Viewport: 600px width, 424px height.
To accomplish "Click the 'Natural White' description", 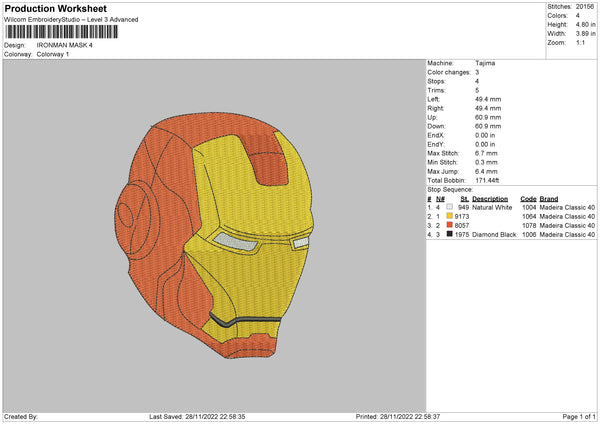I will pos(492,207).
